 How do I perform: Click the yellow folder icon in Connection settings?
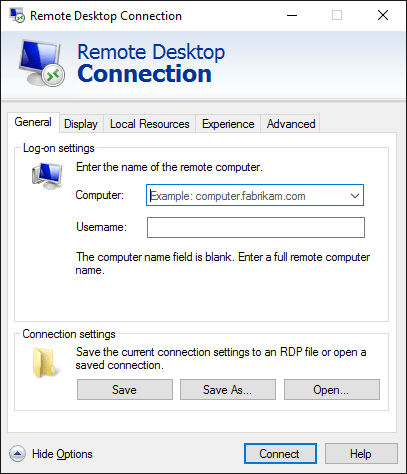[x=45, y=362]
